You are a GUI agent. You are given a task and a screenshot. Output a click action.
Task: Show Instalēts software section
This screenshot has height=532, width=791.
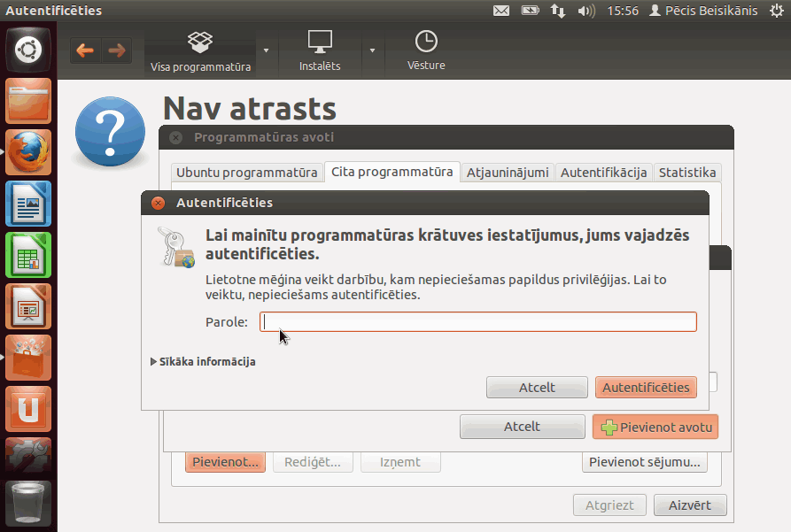[x=320, y=51]
